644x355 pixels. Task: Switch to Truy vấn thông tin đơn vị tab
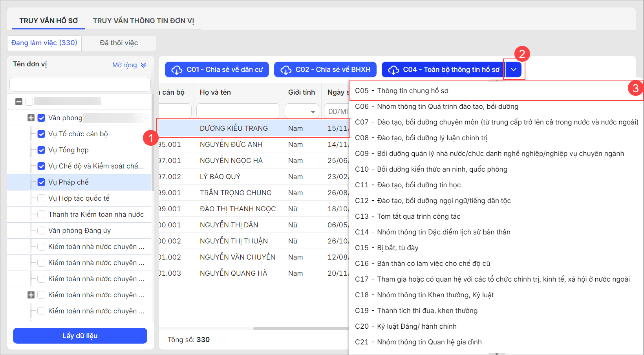(x=143, y=21)
